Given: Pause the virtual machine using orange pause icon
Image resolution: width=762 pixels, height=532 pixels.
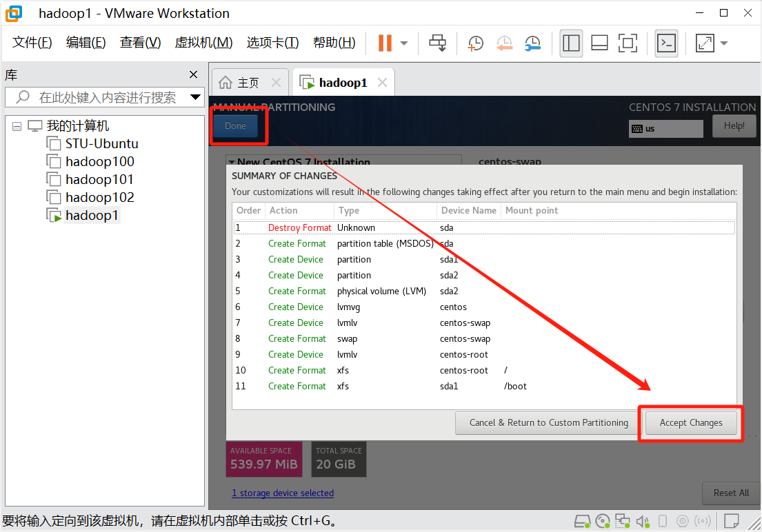Looking at the screenshot, I should tap(385, 43).
